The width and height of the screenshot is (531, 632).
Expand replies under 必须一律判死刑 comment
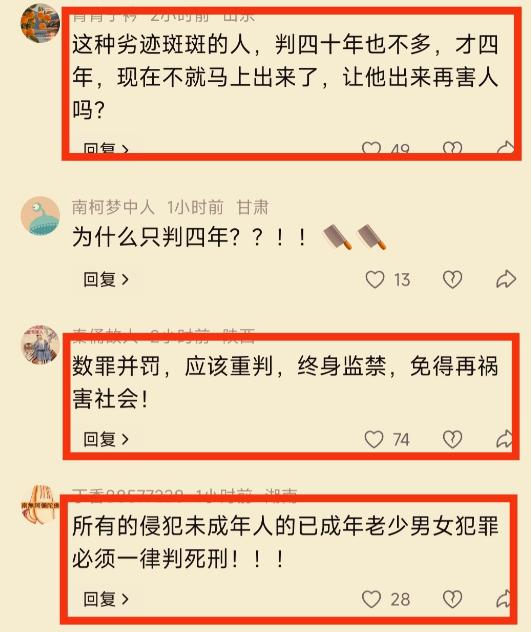point(106,599)
